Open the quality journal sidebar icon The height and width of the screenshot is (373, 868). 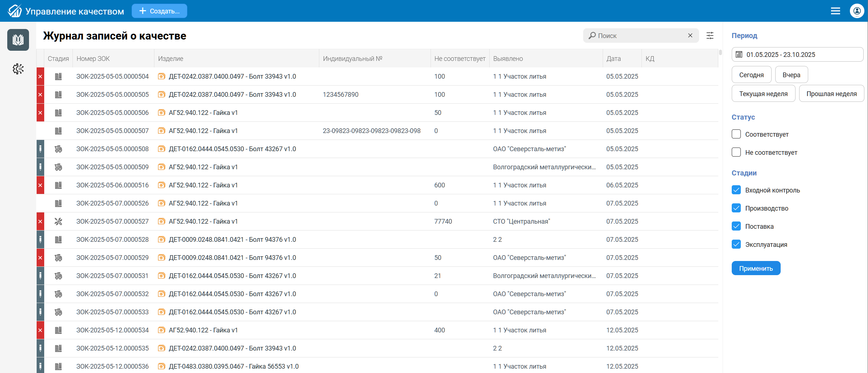[x=18, y=40]
